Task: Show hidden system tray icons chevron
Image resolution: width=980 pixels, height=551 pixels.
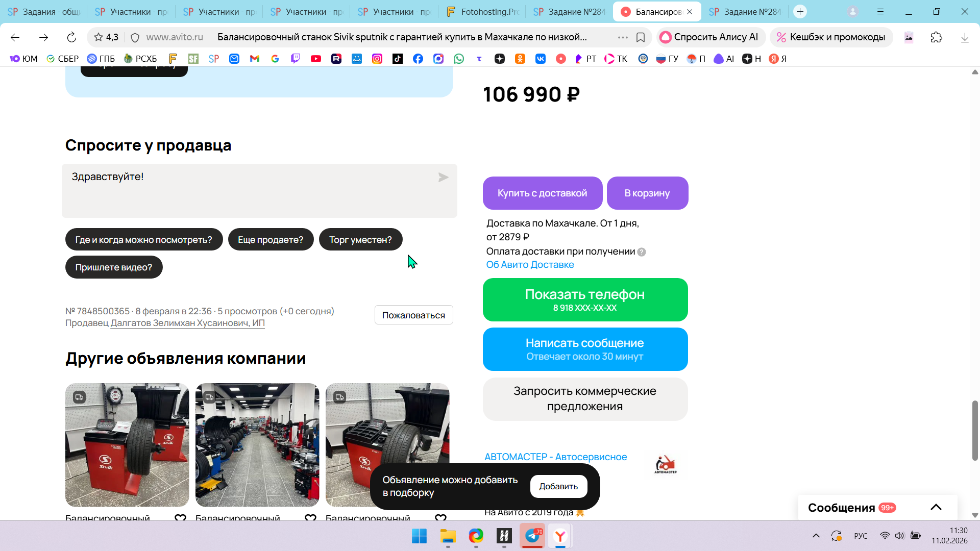Action: [x=816, y=536]
